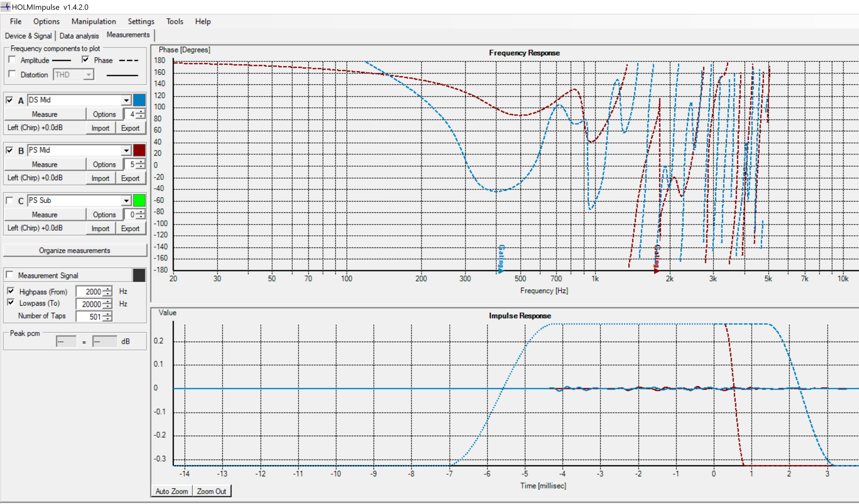Increase Highpass frequency using up arrow
Screen dimensions: 859x504
point(108,289)
